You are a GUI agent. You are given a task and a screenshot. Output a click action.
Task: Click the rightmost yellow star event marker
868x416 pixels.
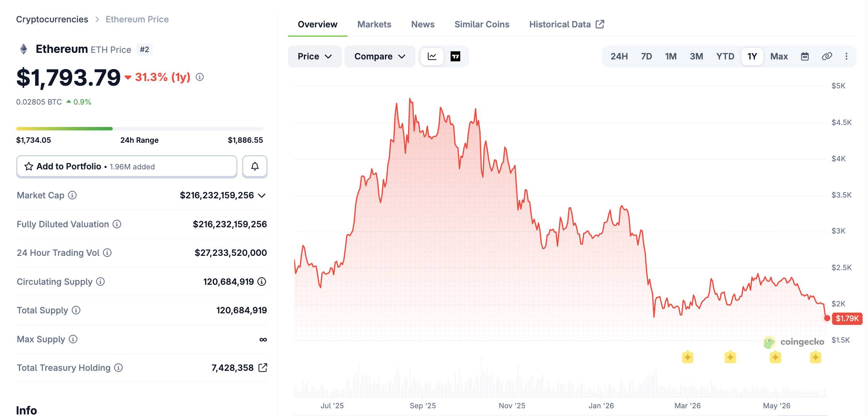point(815,357)
